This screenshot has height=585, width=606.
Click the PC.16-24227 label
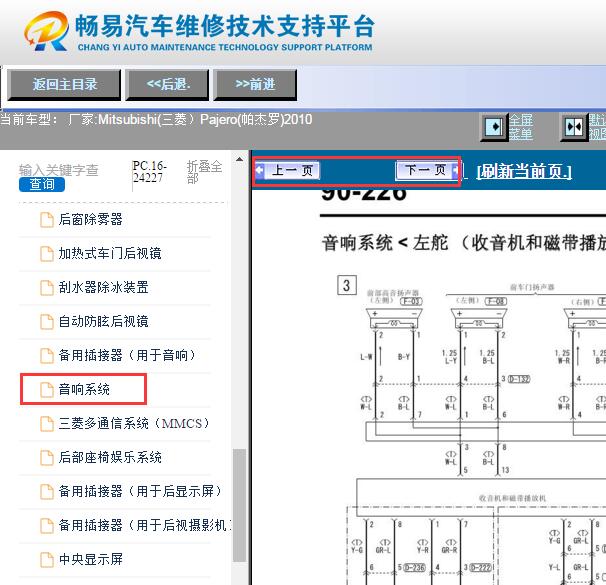pos(150,172)
